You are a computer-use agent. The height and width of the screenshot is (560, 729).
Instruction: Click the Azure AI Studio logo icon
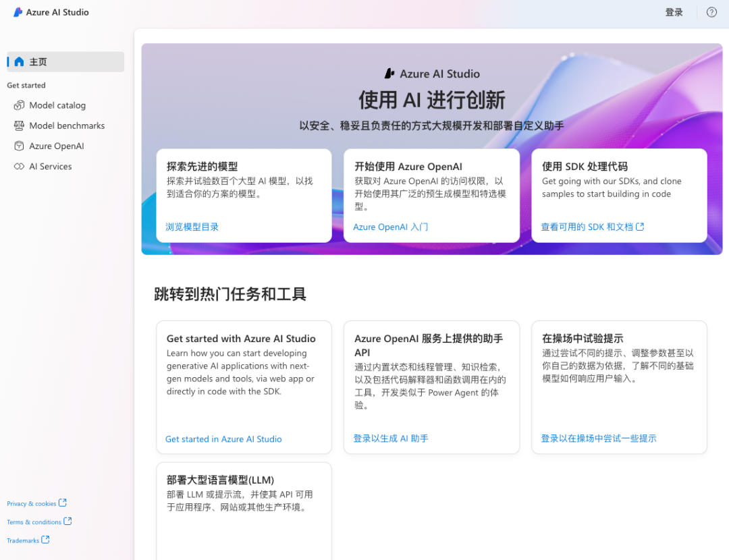click(18, 12)
